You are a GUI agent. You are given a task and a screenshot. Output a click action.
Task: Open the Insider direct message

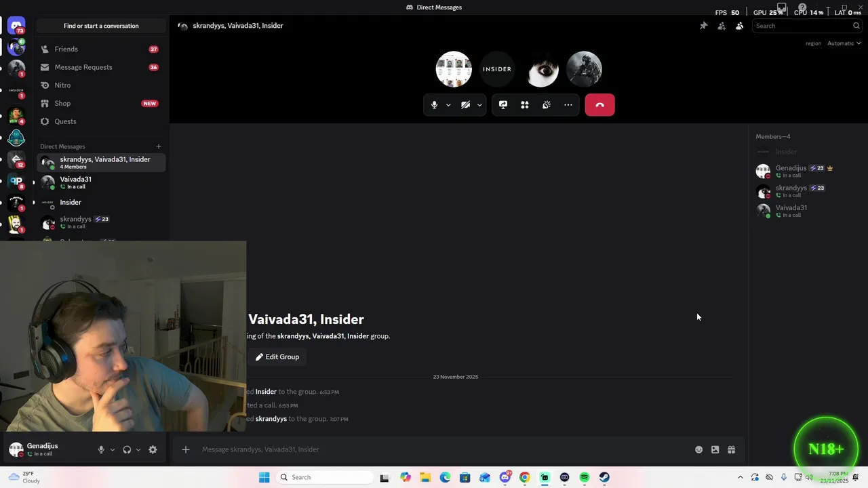pos(100,203)
